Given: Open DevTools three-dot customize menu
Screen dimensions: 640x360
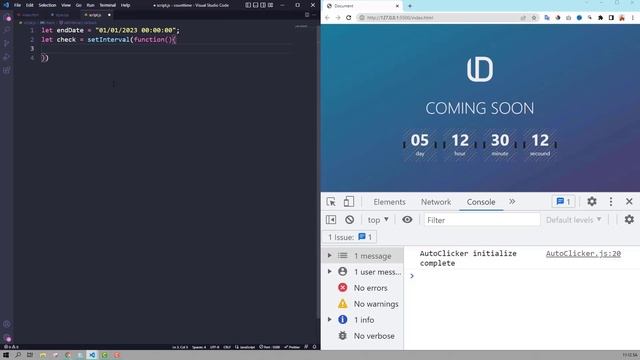Looking at the screenshot, I should point(611,201).
